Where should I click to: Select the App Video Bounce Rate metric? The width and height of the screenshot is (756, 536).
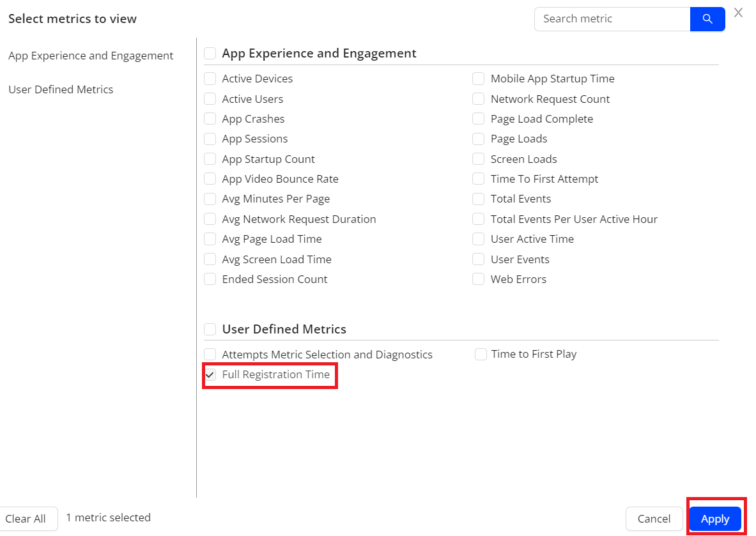(x=210, y=179)
